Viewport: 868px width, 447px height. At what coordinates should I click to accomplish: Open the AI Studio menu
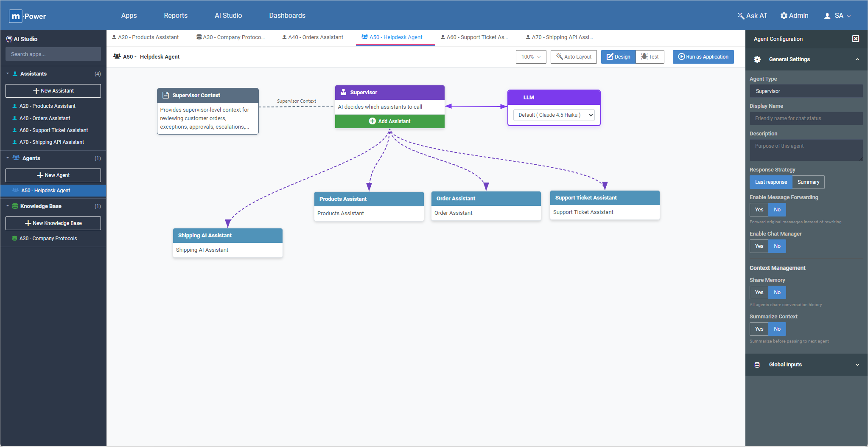click(228, 15)
